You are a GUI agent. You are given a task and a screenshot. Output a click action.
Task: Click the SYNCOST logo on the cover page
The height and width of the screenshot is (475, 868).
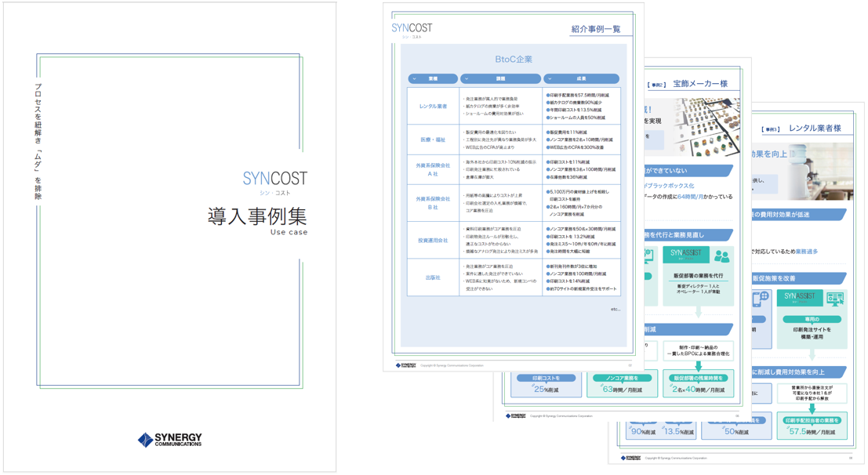tap(274, 179)
